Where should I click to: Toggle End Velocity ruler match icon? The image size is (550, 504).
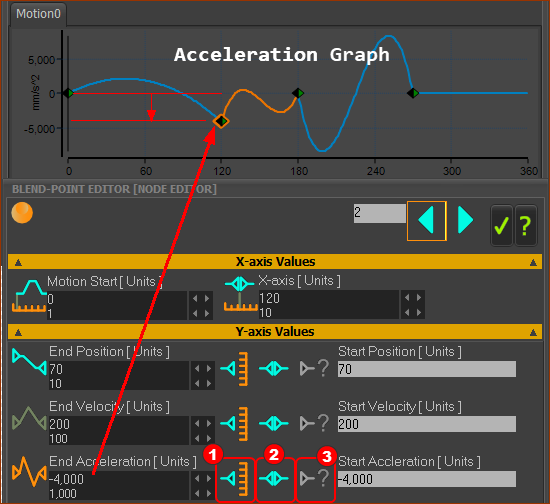click(x=235, y=424)
